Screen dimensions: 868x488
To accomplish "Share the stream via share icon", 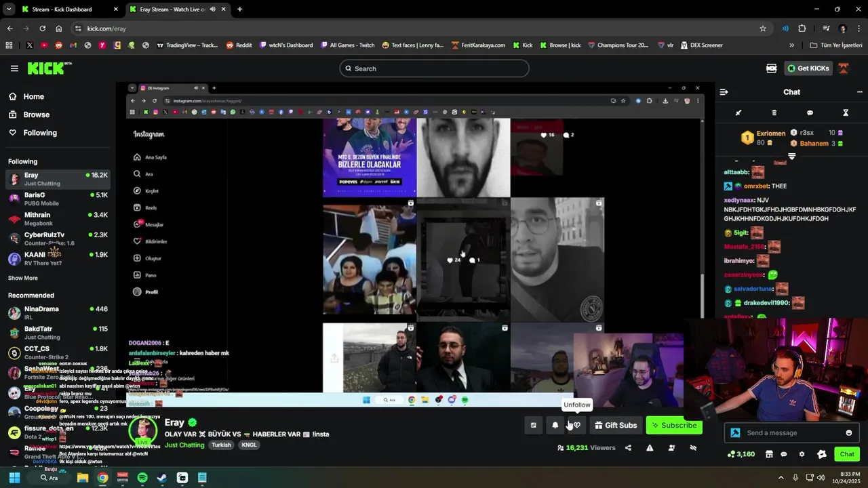I will click(x=628, y=447).
